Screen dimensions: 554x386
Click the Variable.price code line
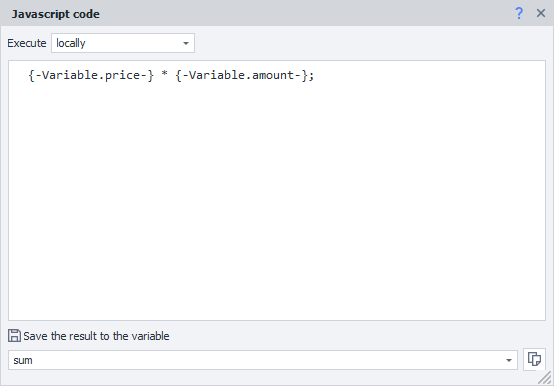click(x=171, y=75)
